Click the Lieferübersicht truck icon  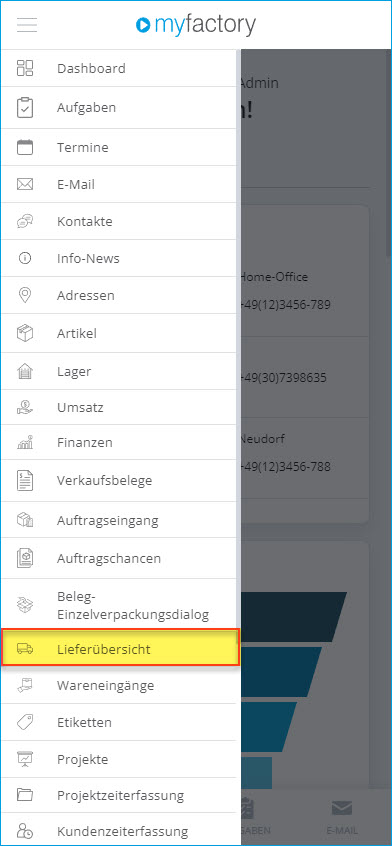coord(25,649)
